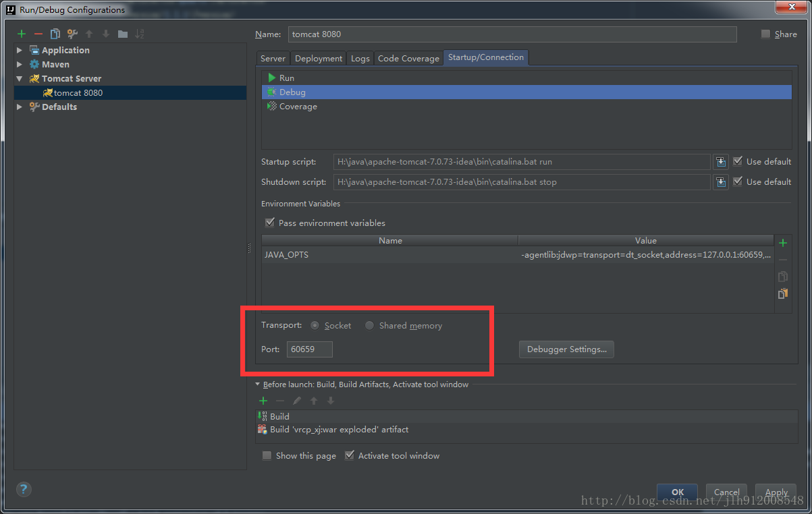Select the -agentlib:jdwp value cell
The height and width of the screenshot is (514, 812).
[x=646, y=255]
